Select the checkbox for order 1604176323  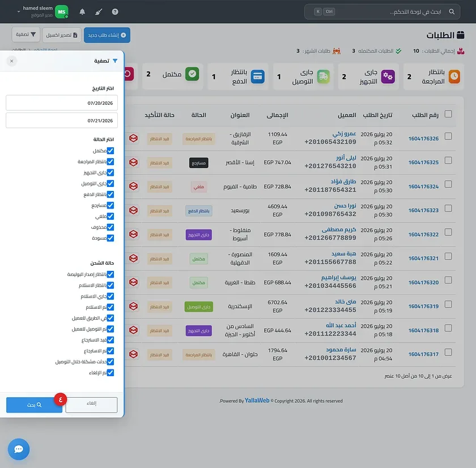tap(448, 208)
